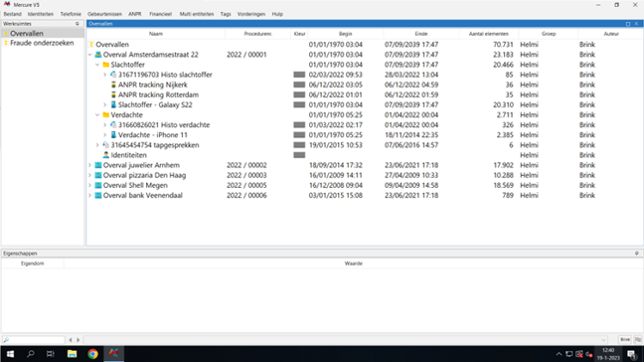
Task: Collapse the Verdachte folder
Action: 97,115
